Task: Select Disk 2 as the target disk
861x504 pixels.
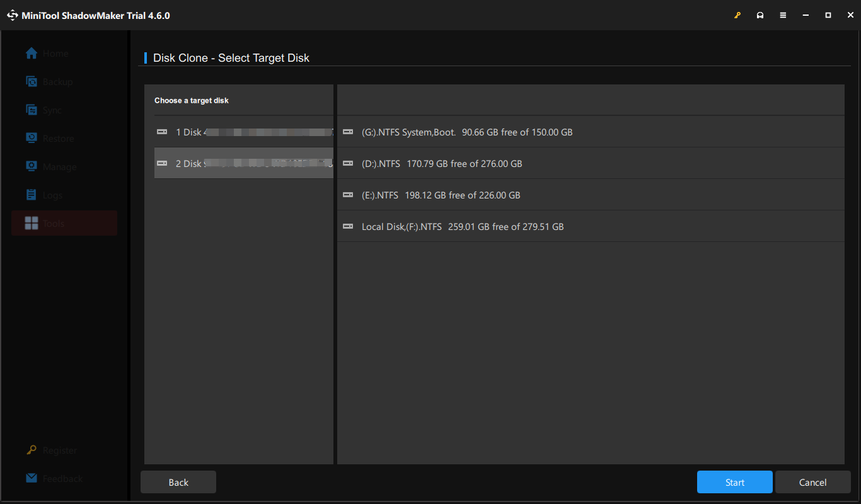Action: click(243, 163)
